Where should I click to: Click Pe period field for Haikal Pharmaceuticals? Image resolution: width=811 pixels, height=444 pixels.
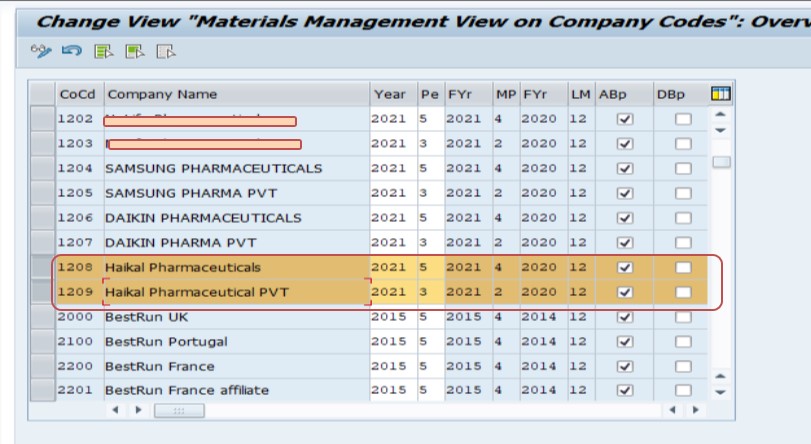431,267
